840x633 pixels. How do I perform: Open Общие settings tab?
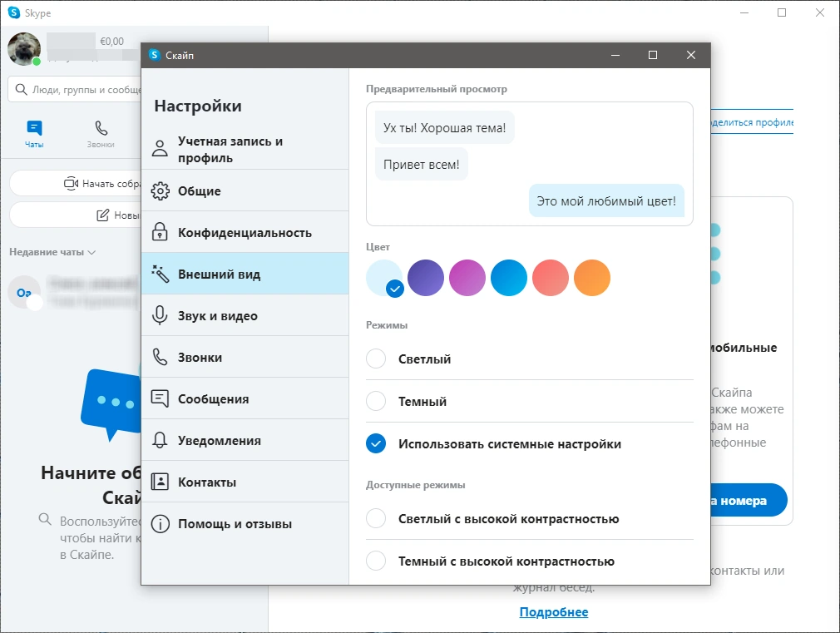tap(245, 190)
